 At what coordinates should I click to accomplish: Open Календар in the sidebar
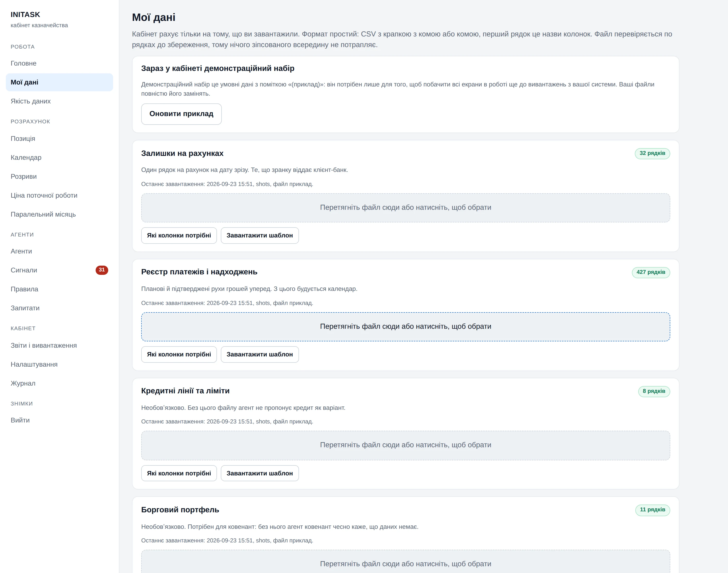click(59, 158)
